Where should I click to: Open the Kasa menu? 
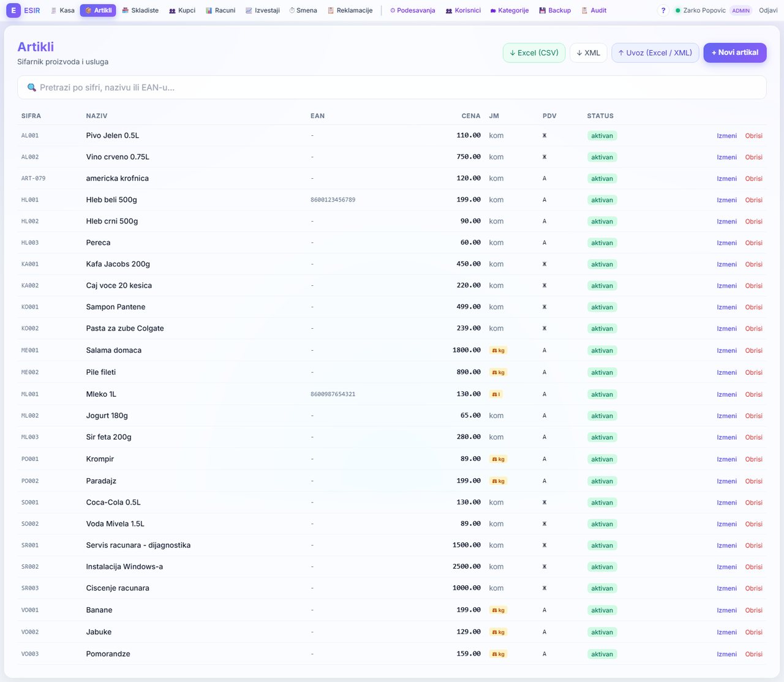[x=62, y=10]
